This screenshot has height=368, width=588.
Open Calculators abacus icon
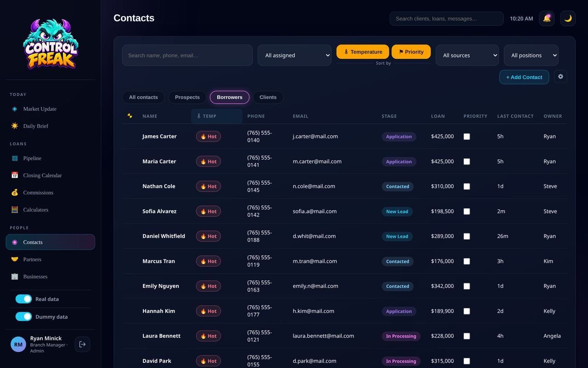click(x=15, y=210)
